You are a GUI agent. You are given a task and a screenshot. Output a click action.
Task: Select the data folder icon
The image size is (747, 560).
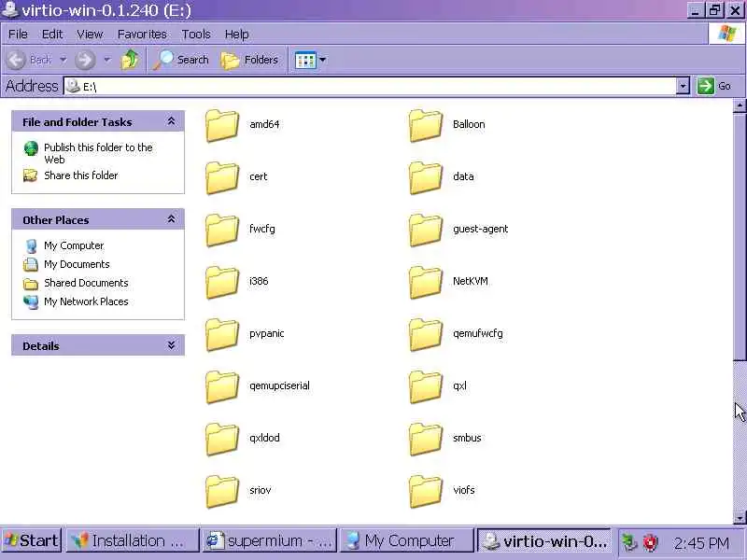click(426, 177)
